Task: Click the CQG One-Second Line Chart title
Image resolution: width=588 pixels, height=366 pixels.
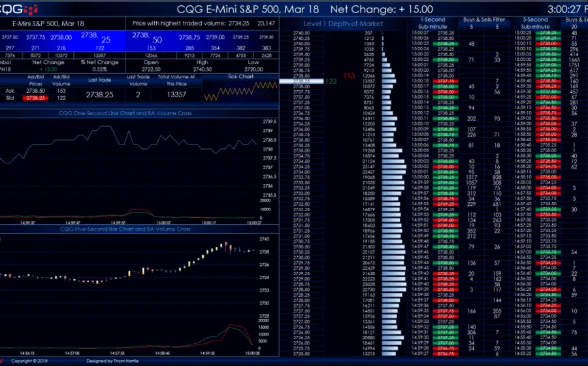Action: (125, 113)
